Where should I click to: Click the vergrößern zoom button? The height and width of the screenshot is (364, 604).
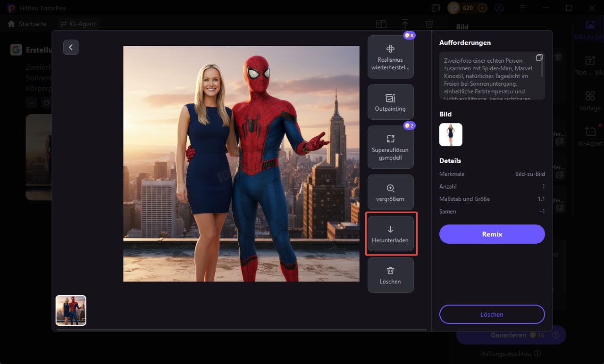(x=391, y=192)
